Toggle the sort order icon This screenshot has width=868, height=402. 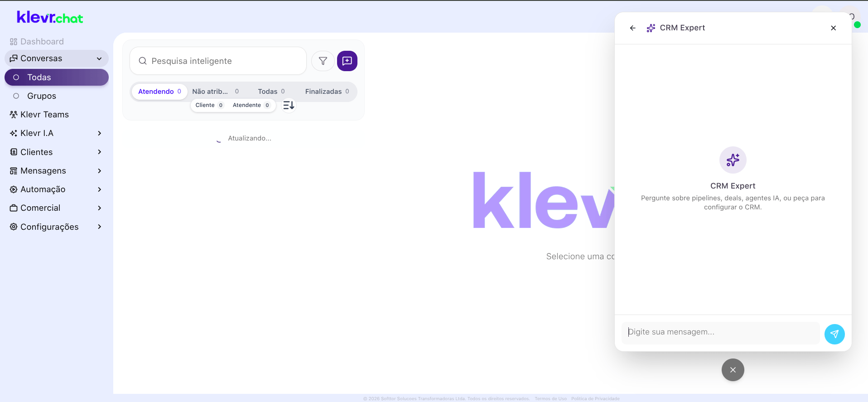point(289,105)
